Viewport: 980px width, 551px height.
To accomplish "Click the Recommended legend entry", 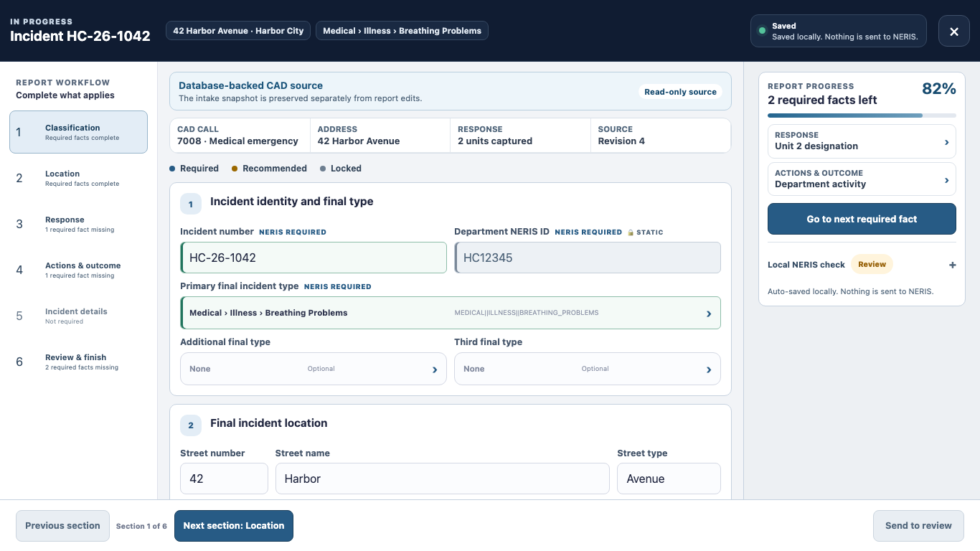I will (x=269, y=169).
